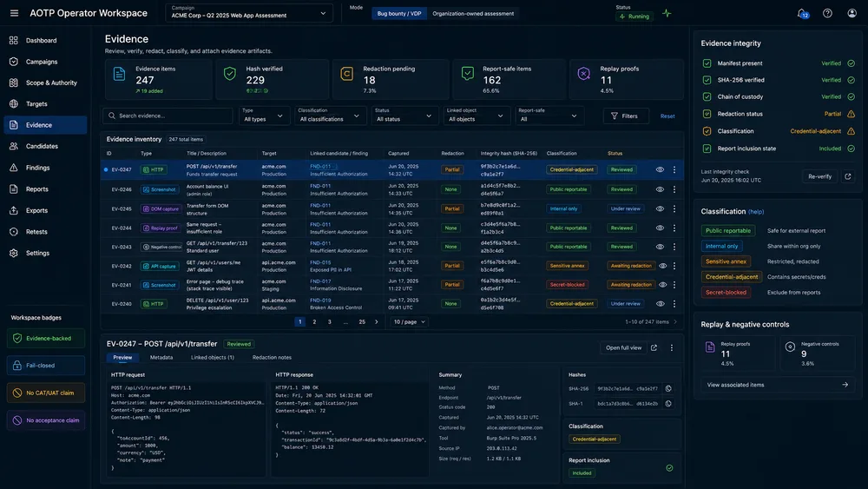Click Redaction status Partial warning icon
The height and width of the screenshot is (489, 868).
(851, 114)
